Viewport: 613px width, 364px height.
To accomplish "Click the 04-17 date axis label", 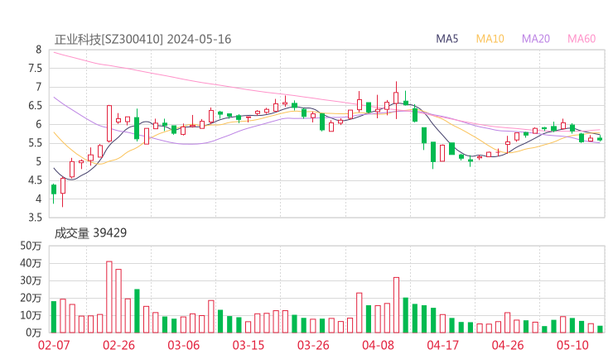I will click(443, 345).
